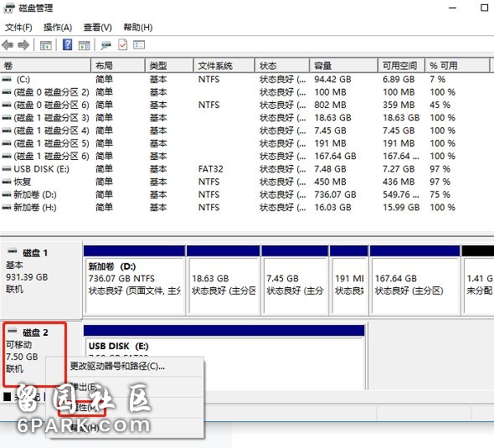This screenshot has height=448, width=494.
Task: Click the Back arrow toolbar icon
Action: [8, 45]
